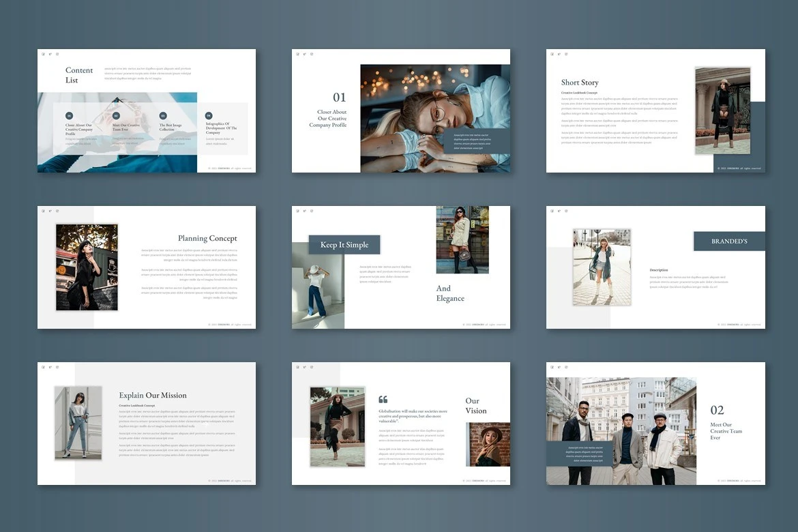Screen dimensions: 798x532
Task: Click Facebook icon on Explain Our Mission slide
Action: [x=43, y=367]
